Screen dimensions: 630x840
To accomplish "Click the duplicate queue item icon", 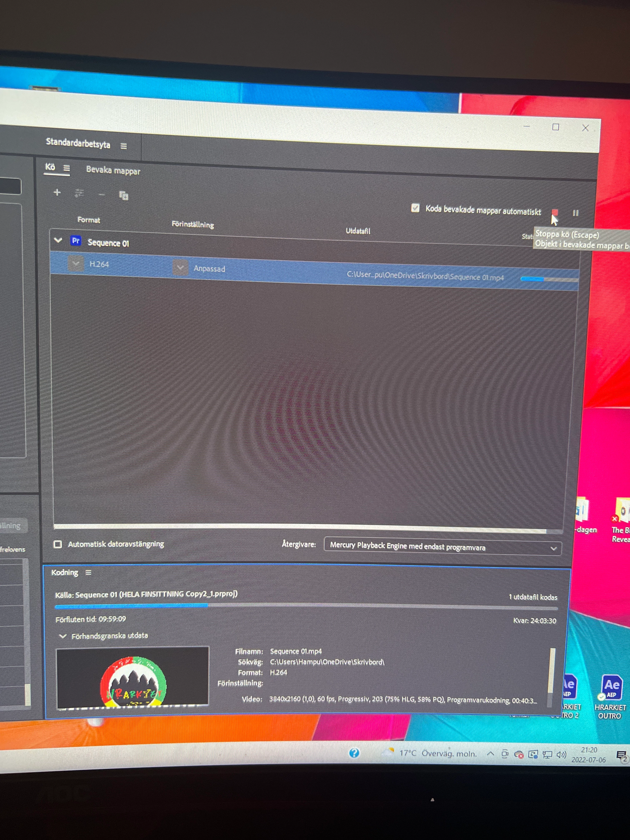I will (123, 196).
